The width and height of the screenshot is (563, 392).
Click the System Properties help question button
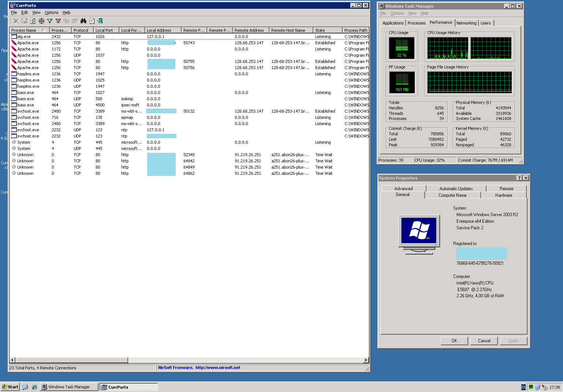[x=519, y=178]
